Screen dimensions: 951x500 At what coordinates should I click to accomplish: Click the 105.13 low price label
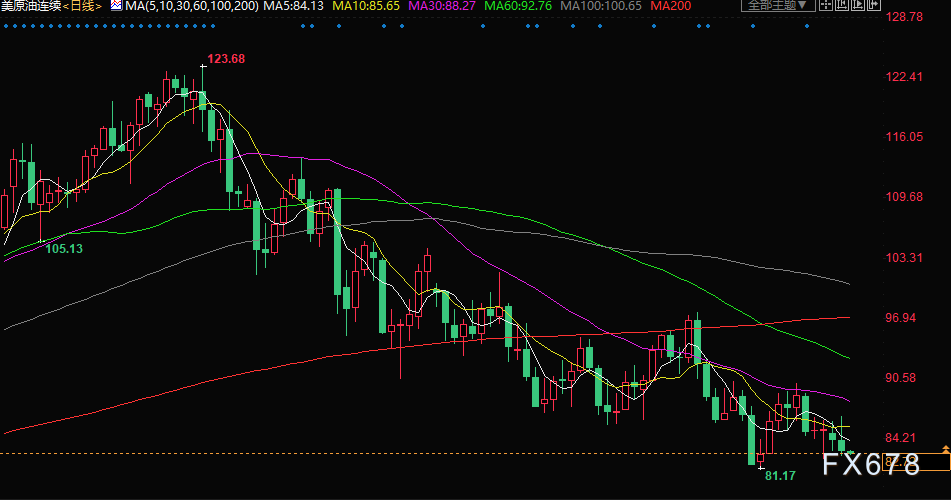click(x=64, y=249)
